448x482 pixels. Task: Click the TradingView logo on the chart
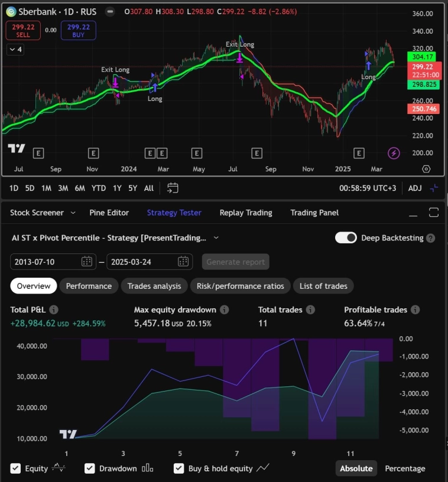tap(17, 148)
